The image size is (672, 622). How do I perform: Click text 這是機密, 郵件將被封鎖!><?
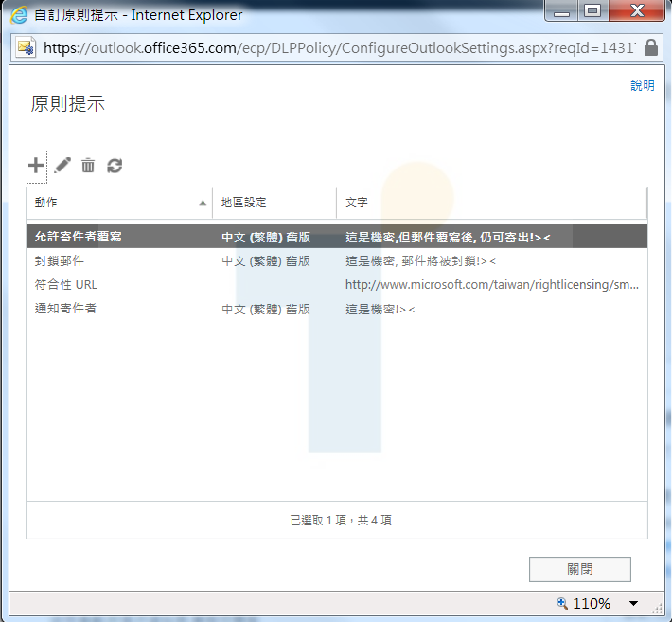(x=420, y=261)
